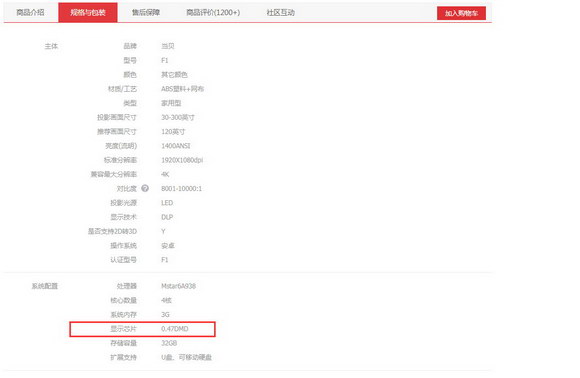Select the 规格与包装 tab
580x378 pixels.
[88, 13]
